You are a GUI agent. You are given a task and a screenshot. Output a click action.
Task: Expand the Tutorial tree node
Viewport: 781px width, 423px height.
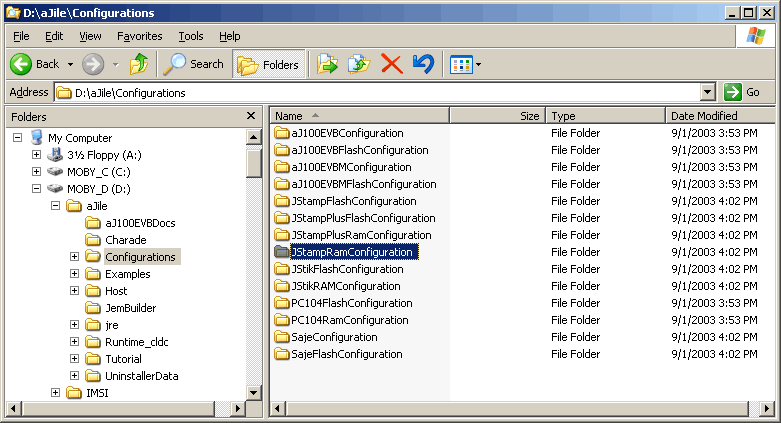point(74,358)
